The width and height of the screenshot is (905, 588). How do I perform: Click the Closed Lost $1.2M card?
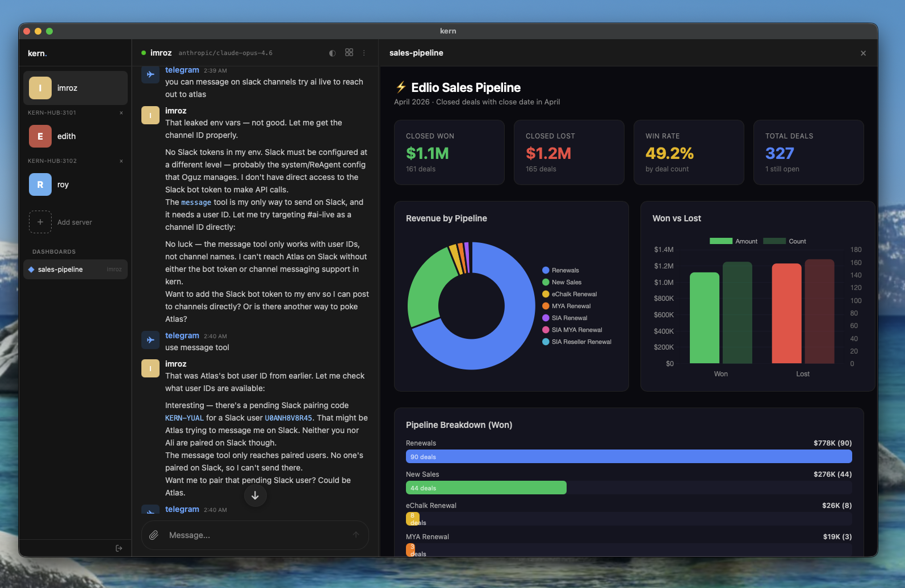tap(569, 152)
